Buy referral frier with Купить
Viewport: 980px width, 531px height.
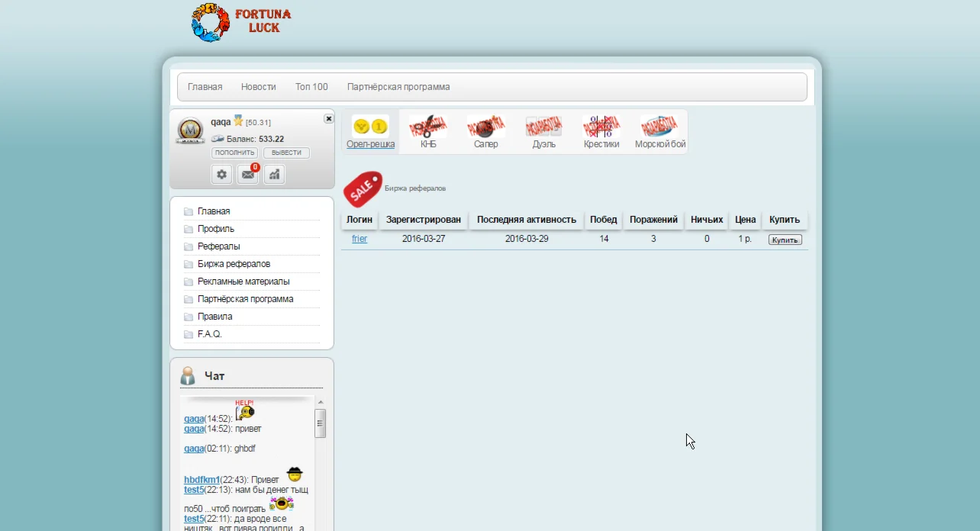point(785,240)
